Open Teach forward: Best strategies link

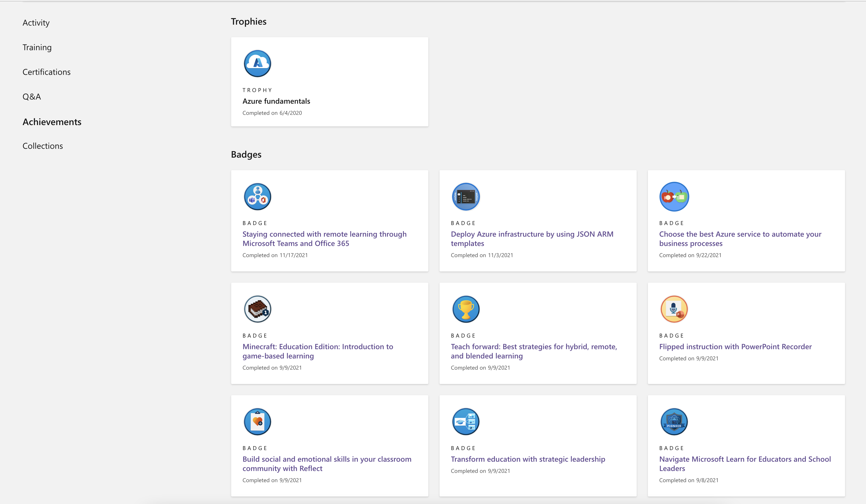[534, 351]
